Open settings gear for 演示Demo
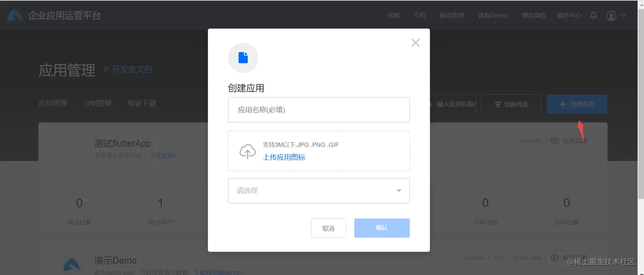Viewport: 644px width, 275px height. 555,258
